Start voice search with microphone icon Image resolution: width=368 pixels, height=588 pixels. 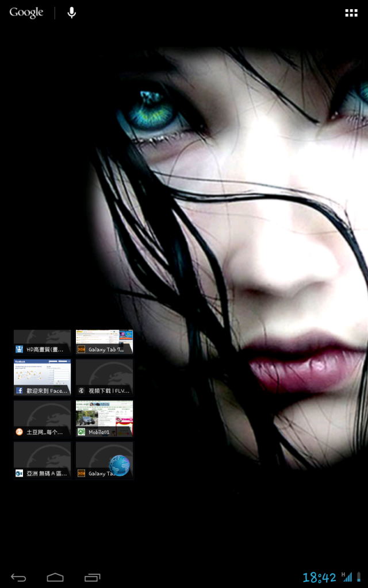click(x=72, y=13)
